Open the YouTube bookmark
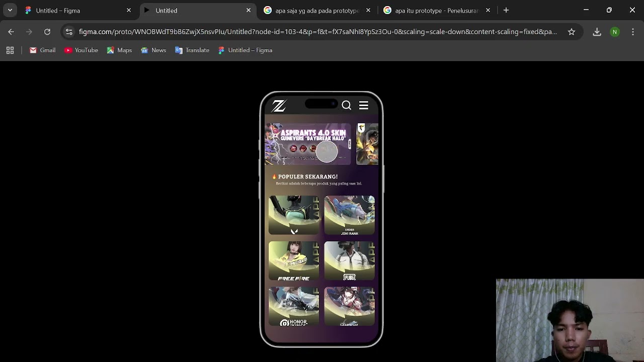Viewport: 644px width, 362px height. [81, 50]
